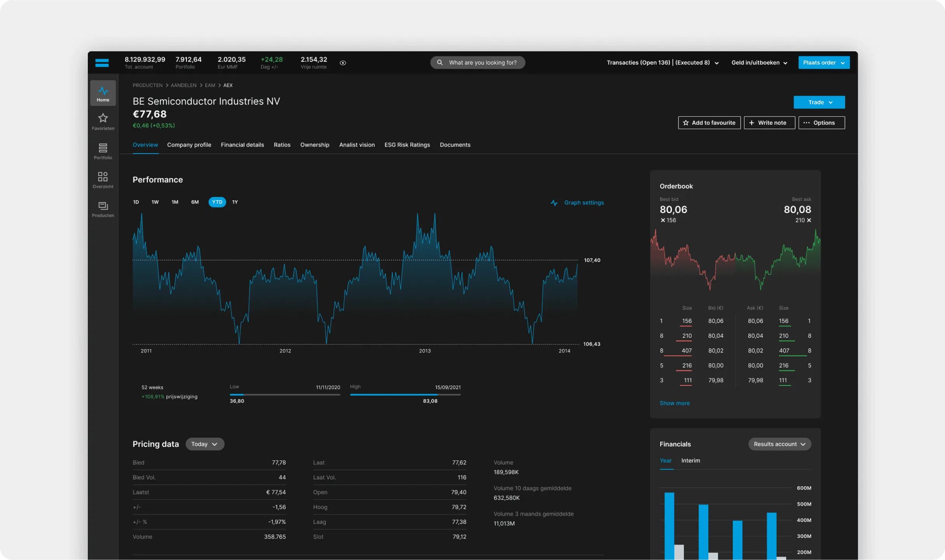Viewport: 945px width, 560px height.
Task: Select the 6M time range
Action: [x=195, y=202]
